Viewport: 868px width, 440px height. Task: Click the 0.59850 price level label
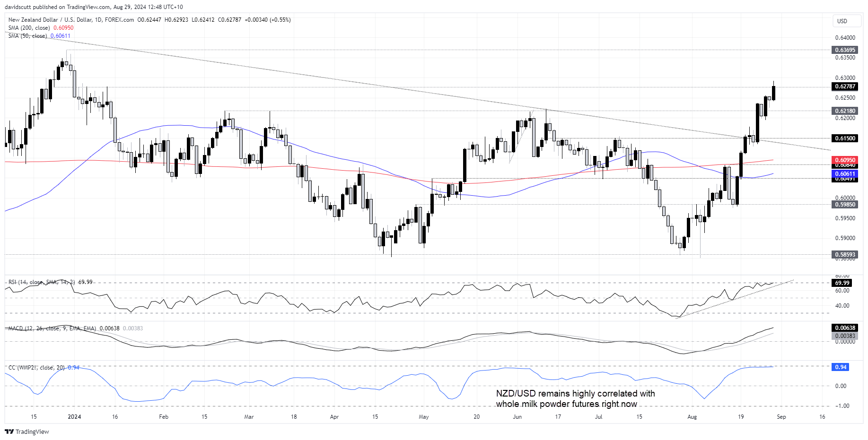click(845, 205)
